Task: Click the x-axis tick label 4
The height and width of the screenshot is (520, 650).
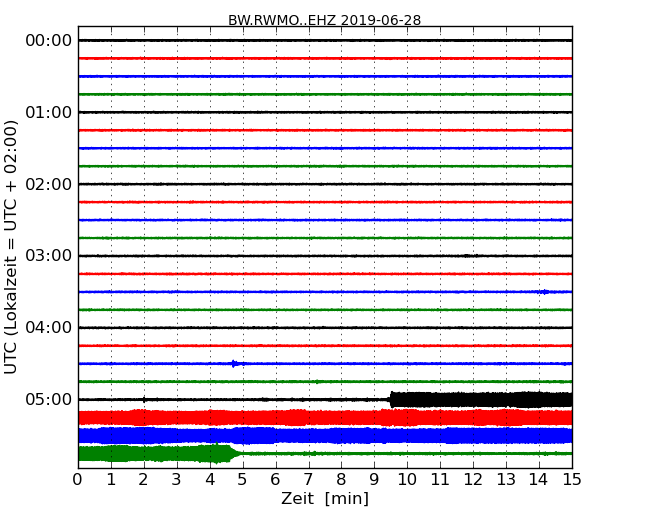Action: tap(210, 480)
